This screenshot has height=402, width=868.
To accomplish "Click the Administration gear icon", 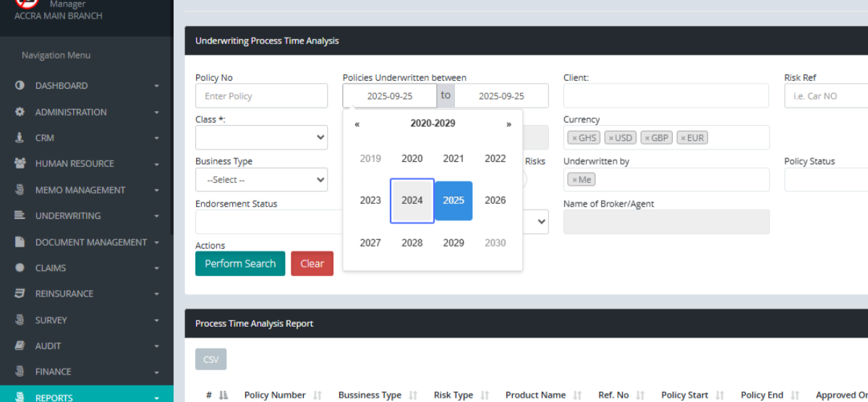I will pos(20,112).
